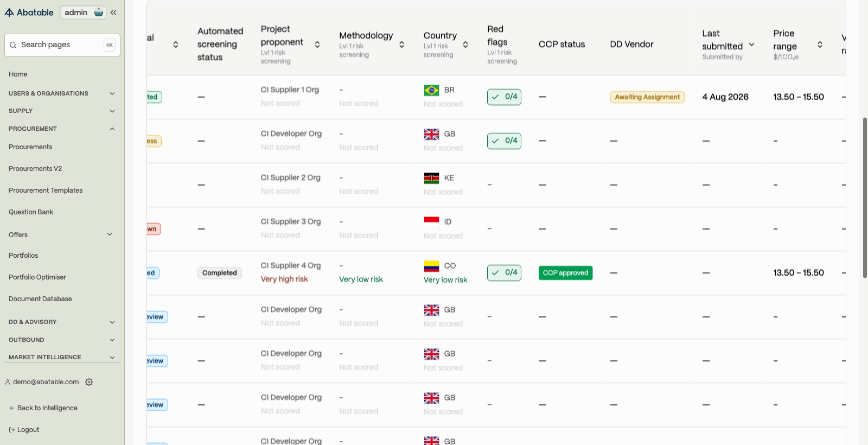
Task: Open Portfolio Optimiser page
Action: pyautogui.click(x=37, y=277)
